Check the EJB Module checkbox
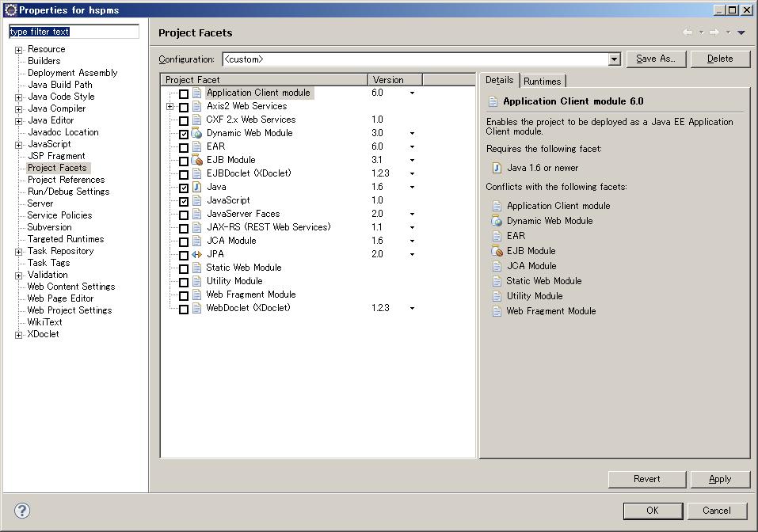Viewport: 758px width, 532px height. click(184, 161)
